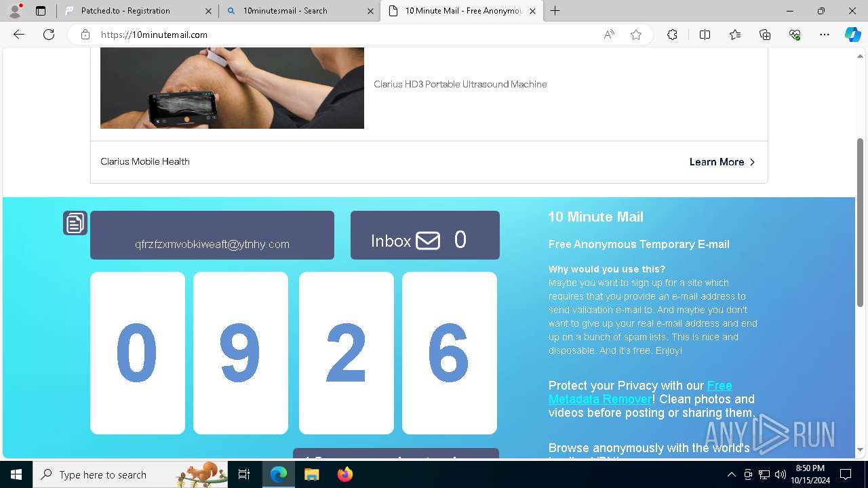Open the Clarius ultrasound ad image

(x=232, y=88)
